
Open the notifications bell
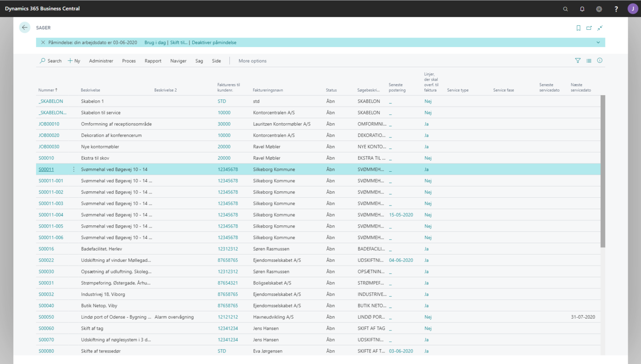tap(582, 9)
